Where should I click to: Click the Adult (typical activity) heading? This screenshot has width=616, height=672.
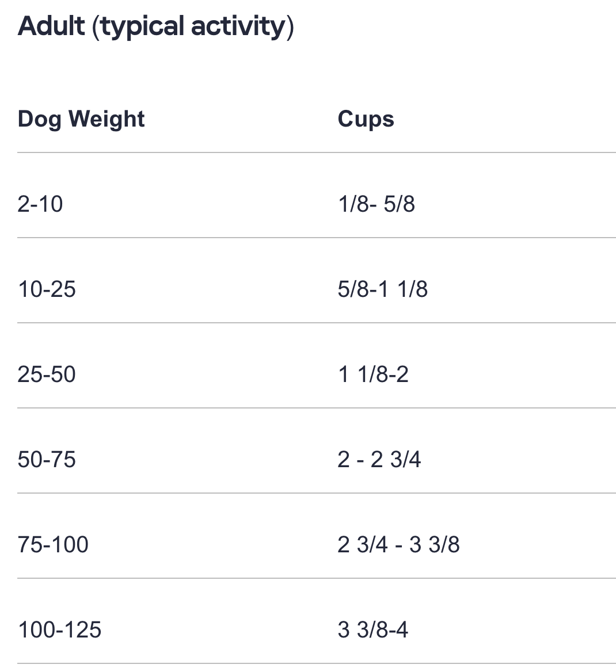[x=155, y=27]
